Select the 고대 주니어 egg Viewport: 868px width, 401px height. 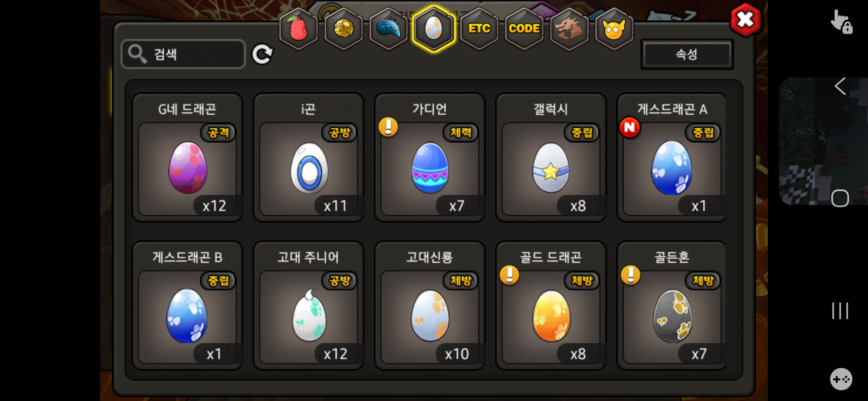309,306
